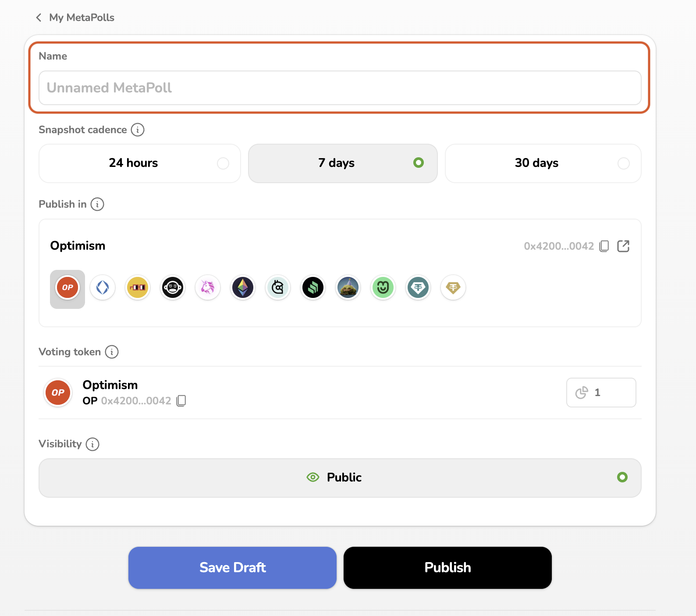The height and width of the screenshot is (616, 696).
Task: Show info for Snapshot cadence
Action: 138,130
